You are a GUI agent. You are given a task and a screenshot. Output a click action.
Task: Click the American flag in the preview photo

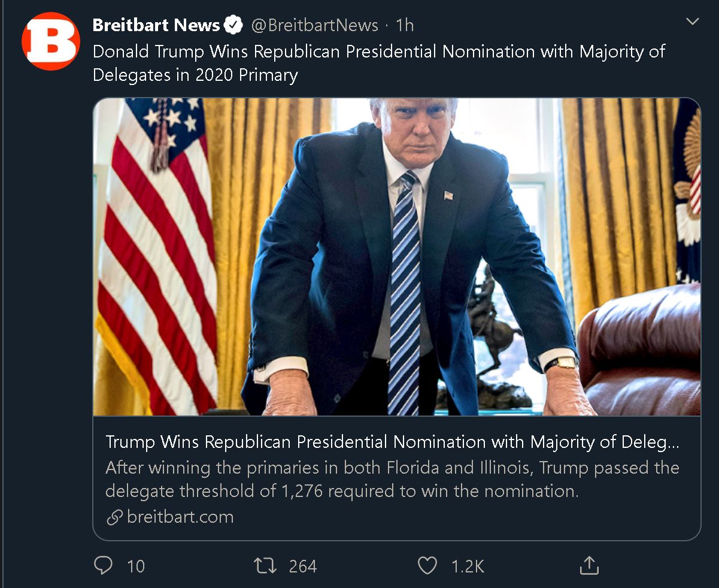157,251
